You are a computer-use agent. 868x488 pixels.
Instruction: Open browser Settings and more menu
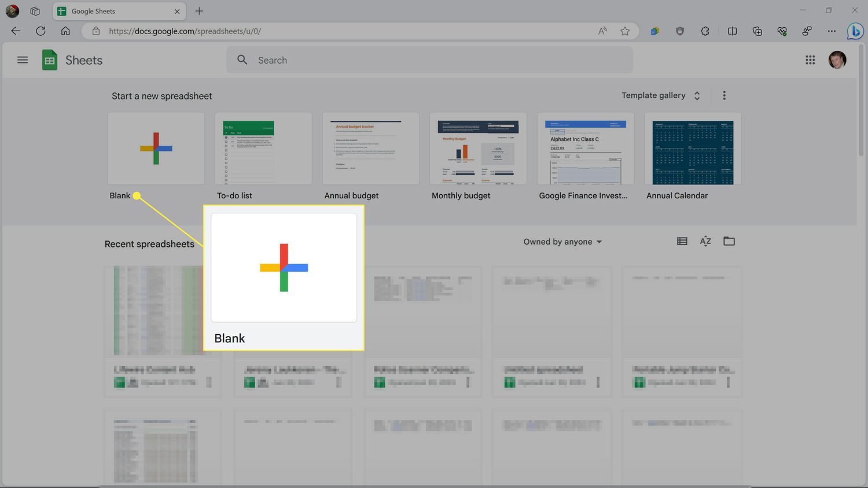832,31
